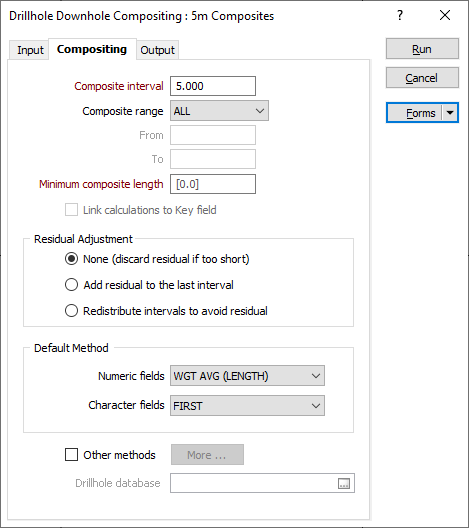Expand the Composite range dropdown
This screenshot has height=528, width=470.
tap(219, 111)
